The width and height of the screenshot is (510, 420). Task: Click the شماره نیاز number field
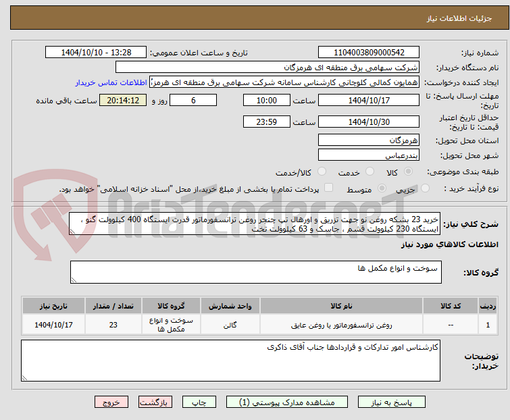click(369, 53)
